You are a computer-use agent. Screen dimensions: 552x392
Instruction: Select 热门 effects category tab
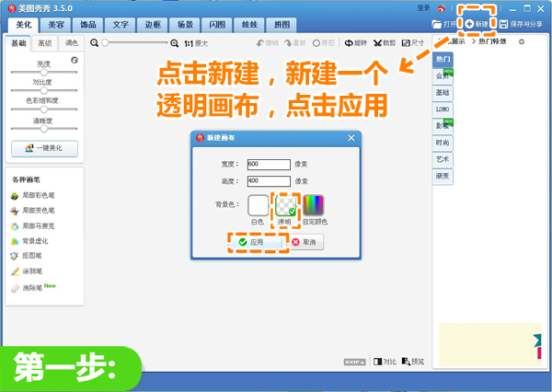pyautogui.click(x=443, y=59)
